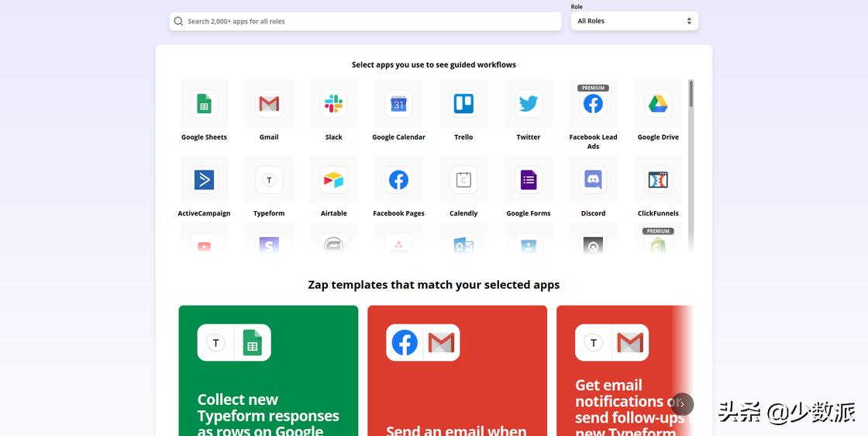Select the Gmail app icon
The height and width of the screenshot is (436, 868).
269,104
